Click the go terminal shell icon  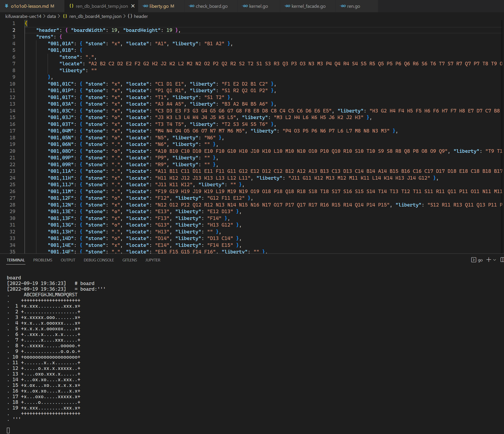[473, 260]
